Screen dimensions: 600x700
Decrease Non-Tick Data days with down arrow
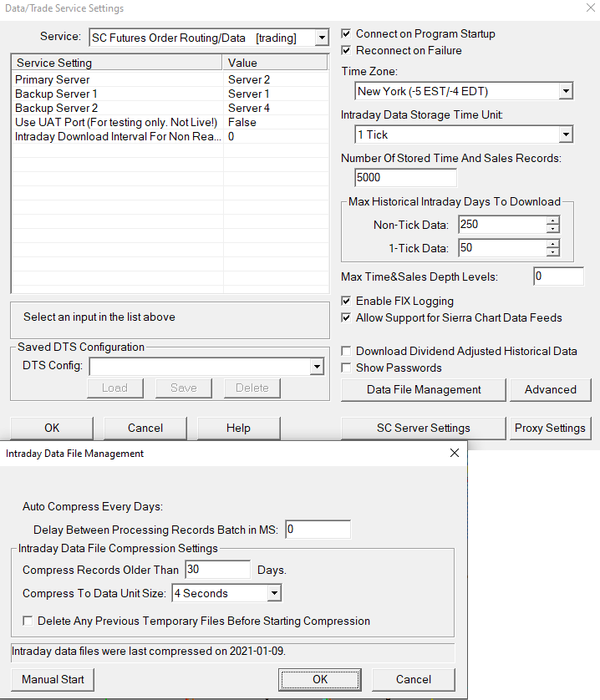coord(552,229)
